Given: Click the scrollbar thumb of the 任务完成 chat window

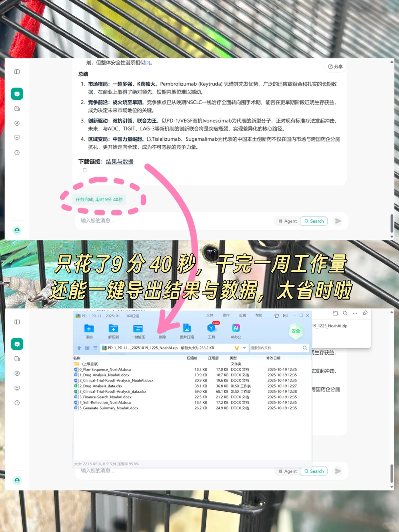Looking at the screenshot, I should (x=392, y=223).
